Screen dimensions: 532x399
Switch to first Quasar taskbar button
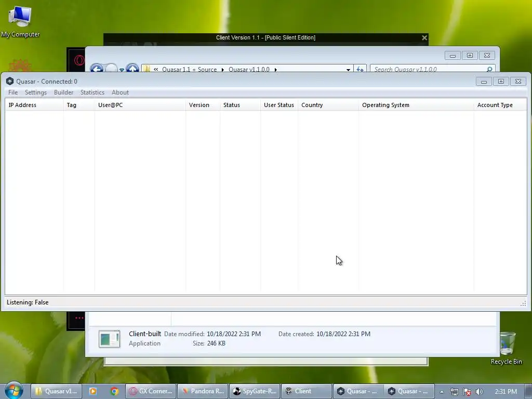[x=358, y=391]
